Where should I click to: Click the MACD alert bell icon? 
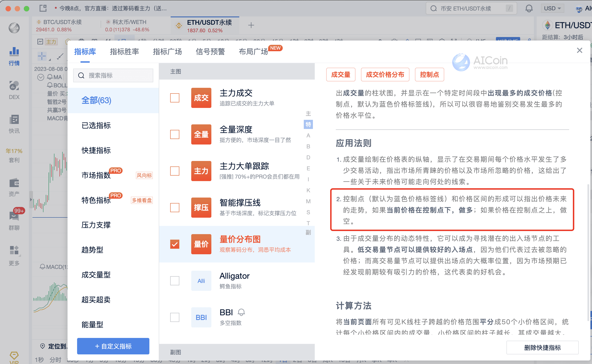42,267
